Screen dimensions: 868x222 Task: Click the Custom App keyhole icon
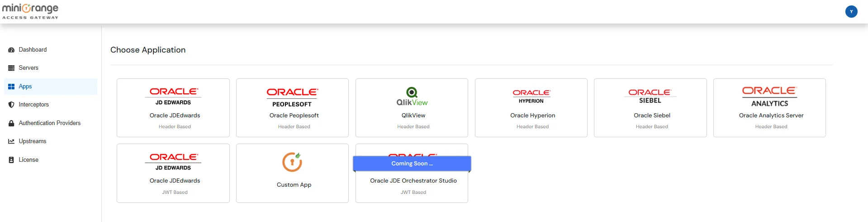tap(292, 162)
